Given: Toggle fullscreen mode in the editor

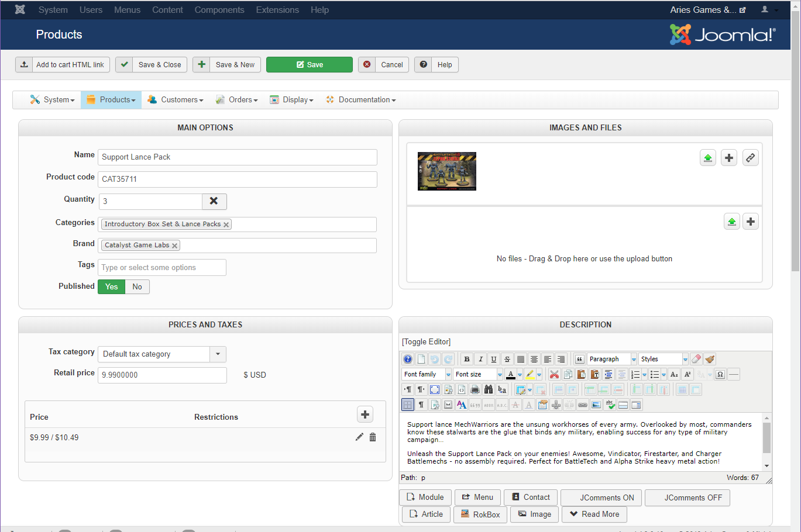Looking at the screenshot, I should (x=435, y=389).
